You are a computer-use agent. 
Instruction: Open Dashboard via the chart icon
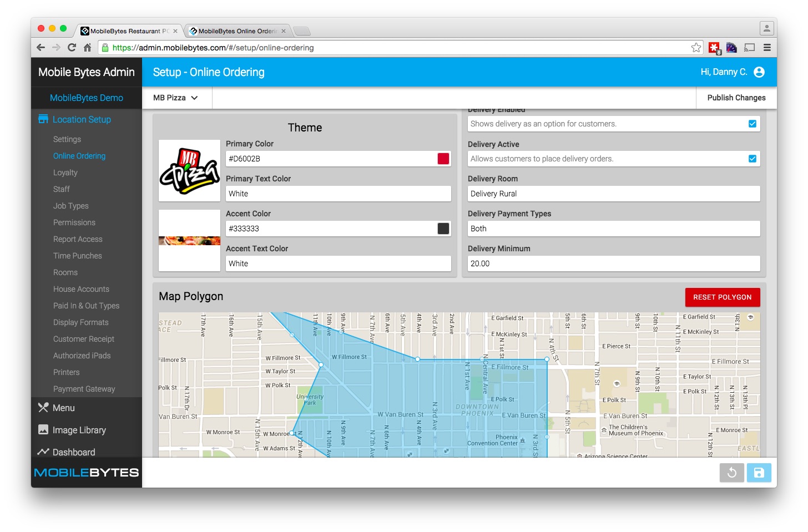click(66, 452)
